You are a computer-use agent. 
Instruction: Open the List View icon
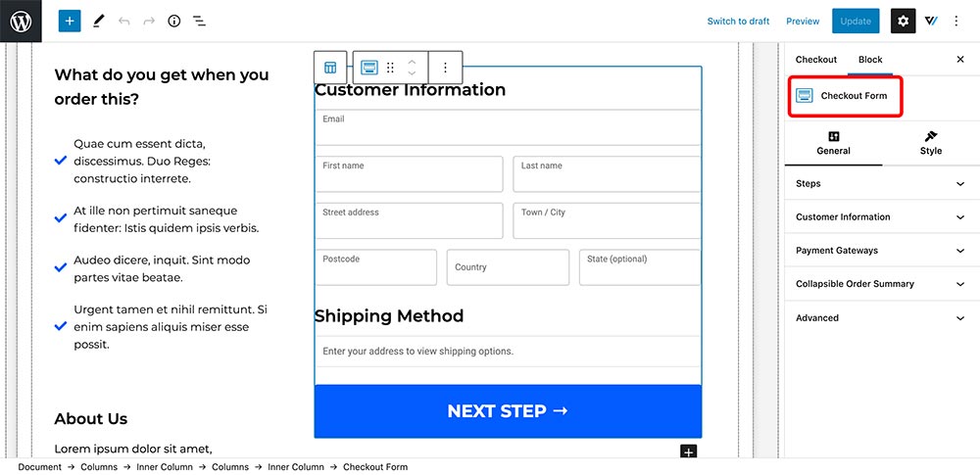click(x=199, y=22)
